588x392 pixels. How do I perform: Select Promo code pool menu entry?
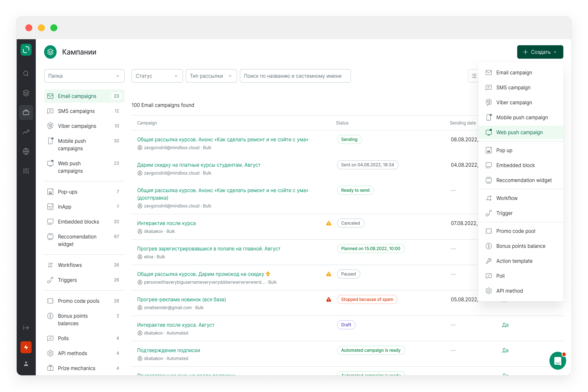[521, 231]
